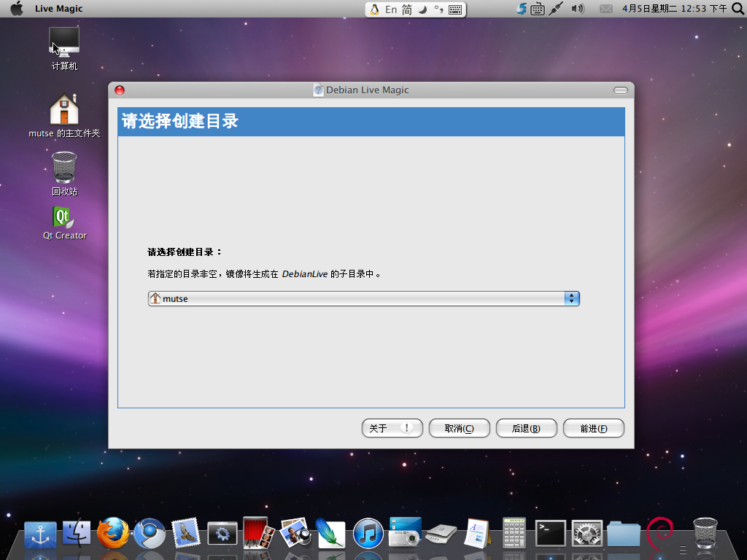Open mutse 的主文件夹 home folder icon
Screen dimensions: 747x560
(64, 116)
